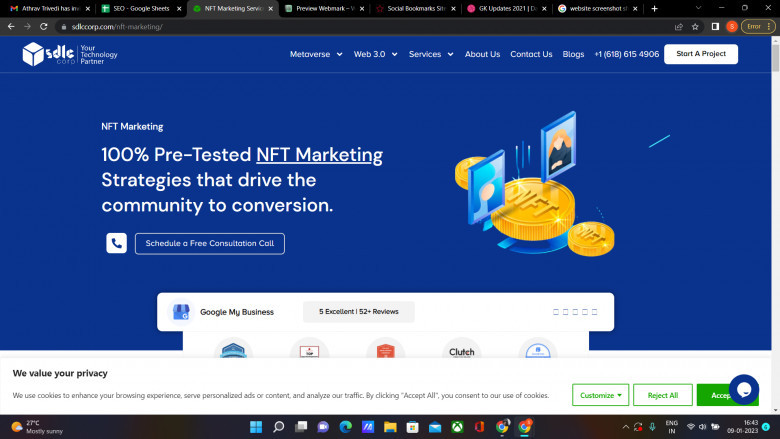Click Start A Project button
This screenshot has width=780, height=439.
tap(701, 54)
